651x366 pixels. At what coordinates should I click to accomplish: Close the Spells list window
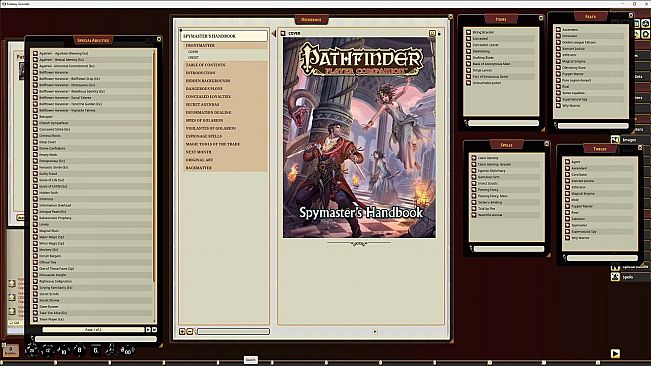click(x=546, y=144)
